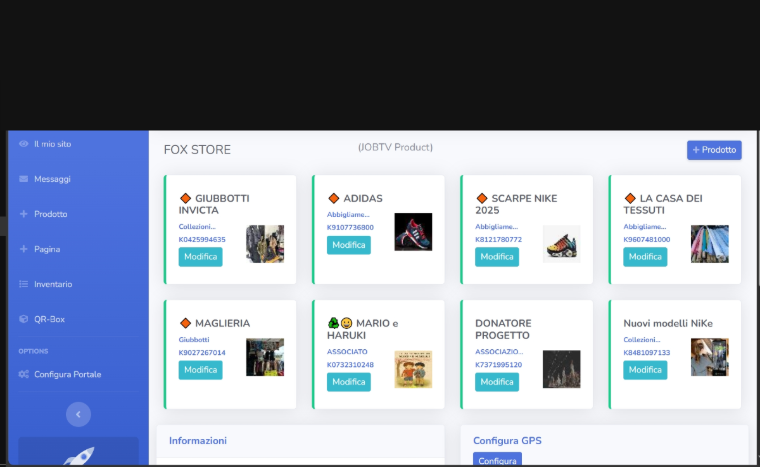The width and height of the screenshot is (760, 467).
Task: Click code K9607481000 on LA CASA DEI TESSUTI
Action: 647,240
